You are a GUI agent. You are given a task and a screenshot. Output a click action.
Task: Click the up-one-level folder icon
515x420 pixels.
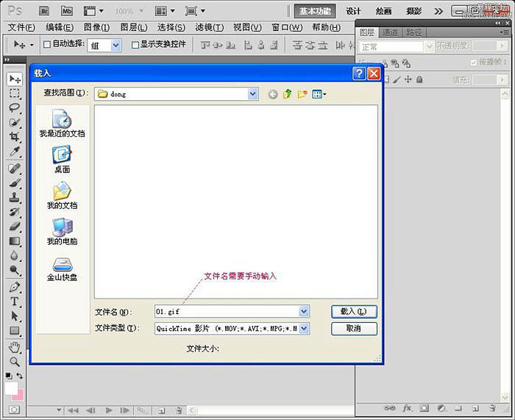point(288,94)
